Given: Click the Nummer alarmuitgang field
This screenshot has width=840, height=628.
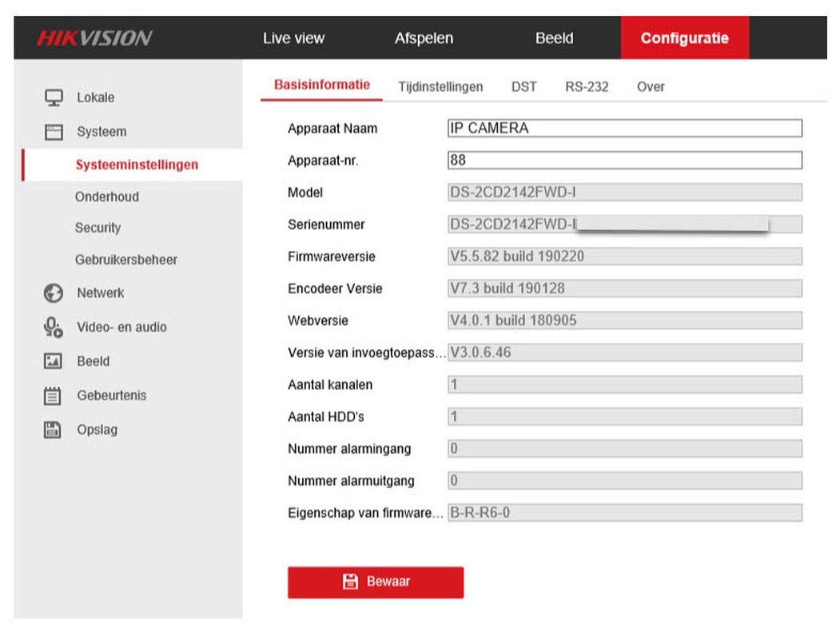Looking at the screenshot, I should tap(625, 481).
